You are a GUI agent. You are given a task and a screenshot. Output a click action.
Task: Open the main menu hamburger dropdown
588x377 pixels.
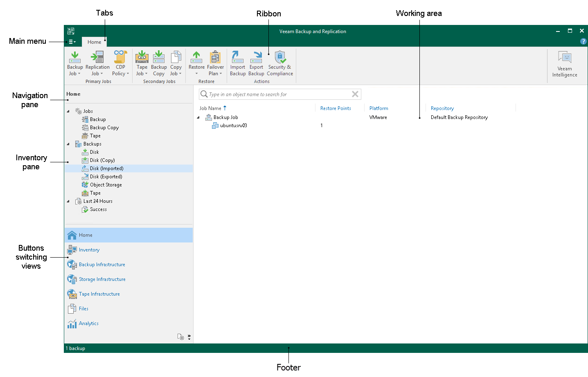click(72, 42)
